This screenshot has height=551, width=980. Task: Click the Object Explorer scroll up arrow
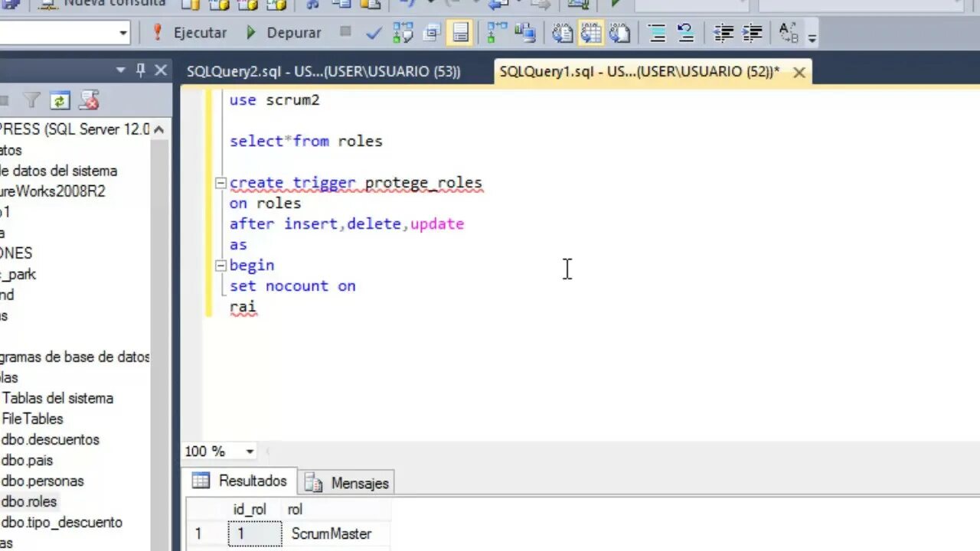pyautogui.click(x=159, y=130)
